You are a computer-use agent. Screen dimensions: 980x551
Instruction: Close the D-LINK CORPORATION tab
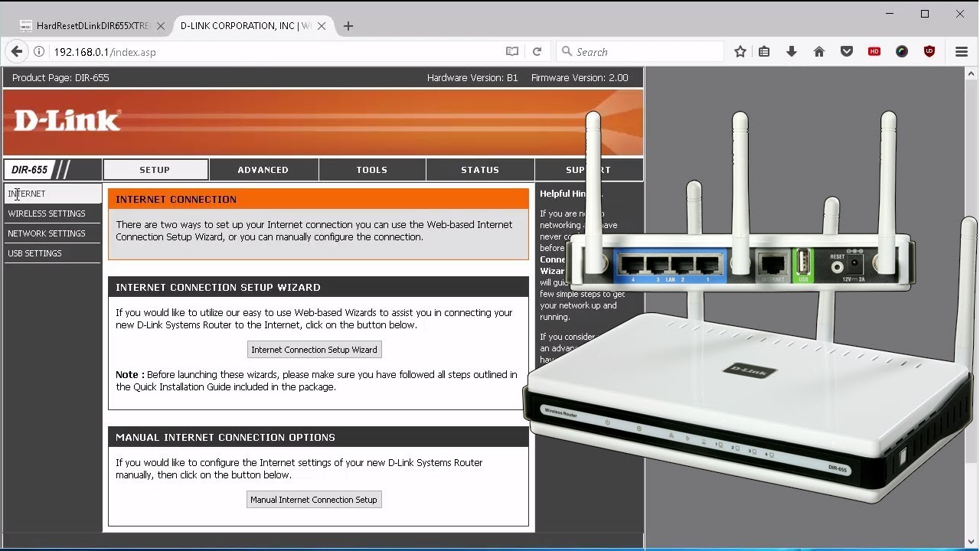point(322,26)
